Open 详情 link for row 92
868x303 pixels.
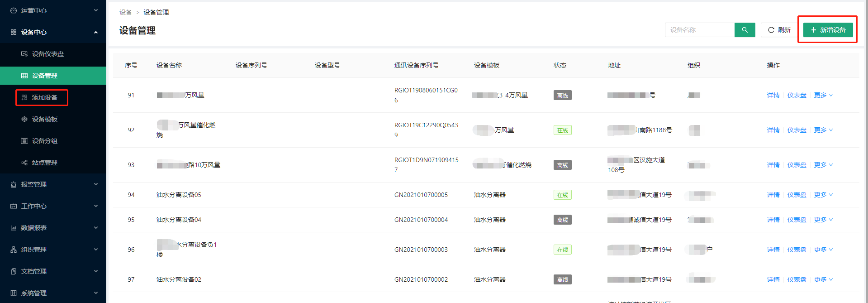point(773,130)
